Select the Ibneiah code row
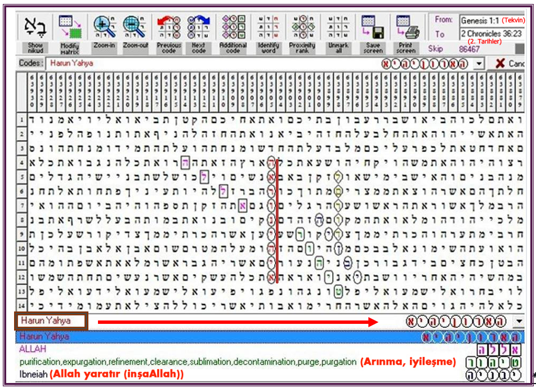536x392 pixels. 270,375
